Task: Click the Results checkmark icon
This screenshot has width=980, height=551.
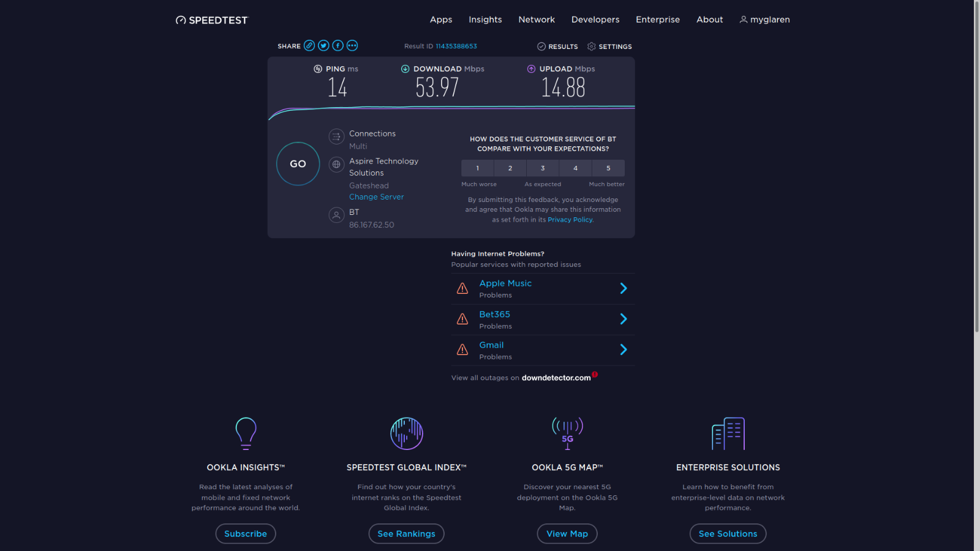Action: [541, 47]
